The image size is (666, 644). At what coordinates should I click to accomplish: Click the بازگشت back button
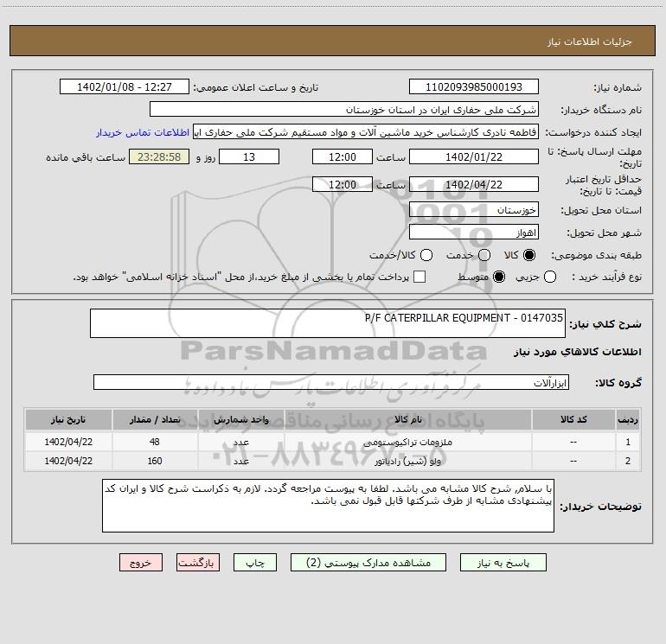pos(198,563)
